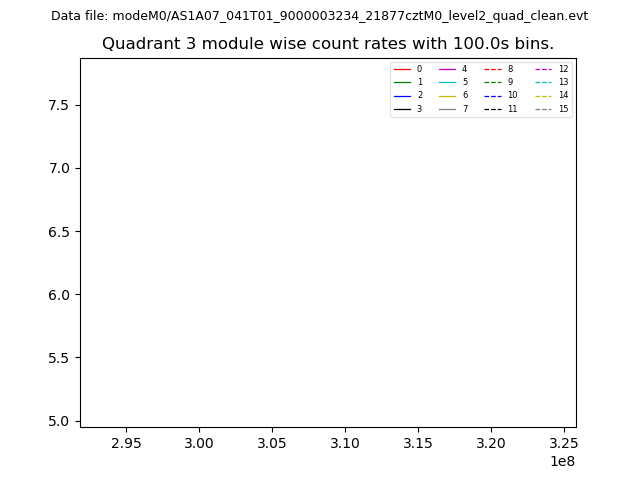
Task: Click the red dashed legend entry 8
Action: (x=500, y=69)
